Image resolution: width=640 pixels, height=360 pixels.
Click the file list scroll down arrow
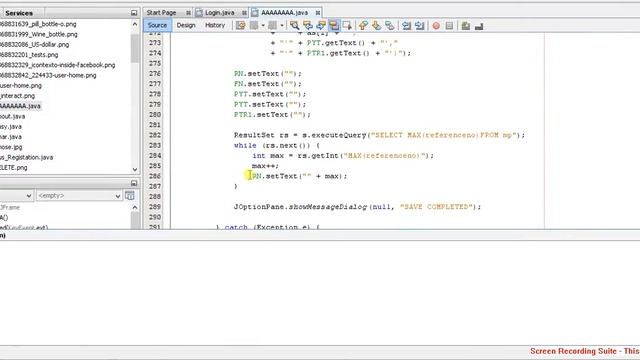135,169
